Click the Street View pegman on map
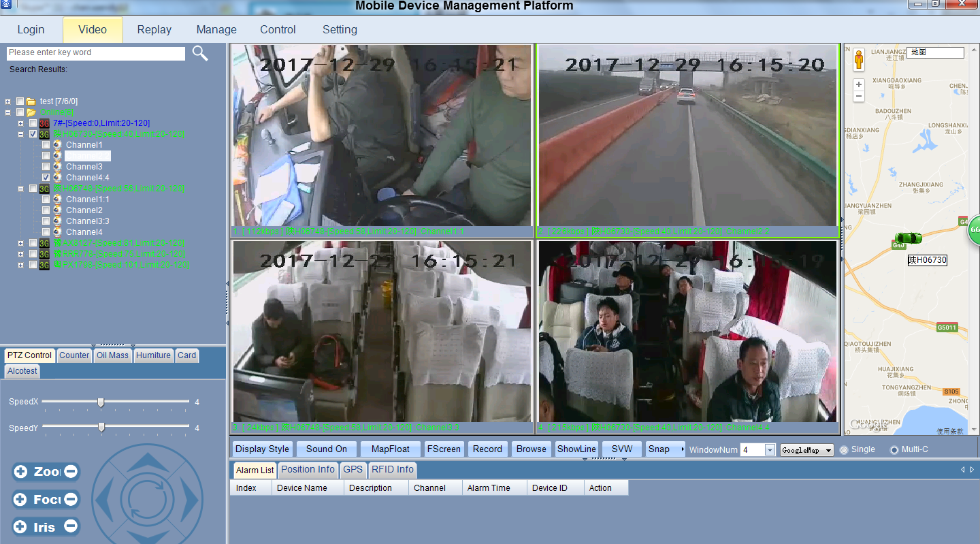 (x=859, y=59)
